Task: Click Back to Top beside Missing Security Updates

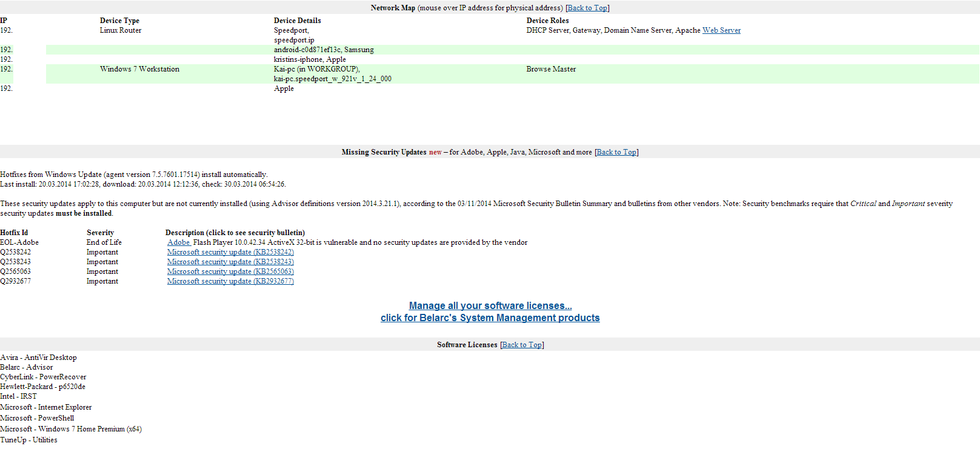Action: 616,152
